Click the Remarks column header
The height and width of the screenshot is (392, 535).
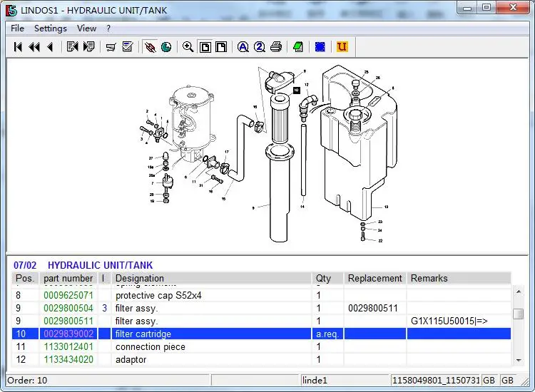point(459,278)
